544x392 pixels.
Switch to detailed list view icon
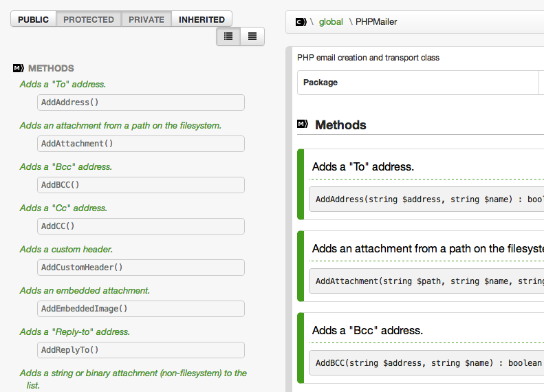pos(228,36)
